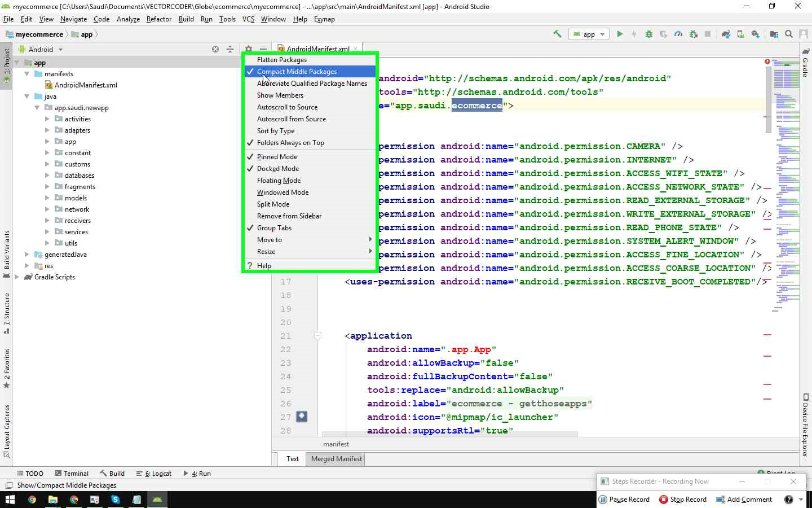Open the AVD Manager icon
812x508 pixels.
pos(740,34)
